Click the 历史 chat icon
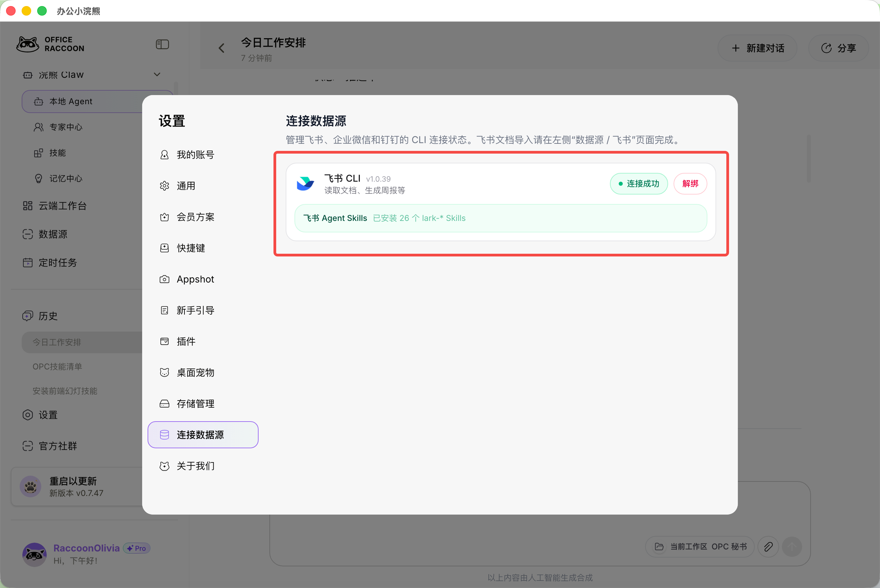 coord(28,316)
